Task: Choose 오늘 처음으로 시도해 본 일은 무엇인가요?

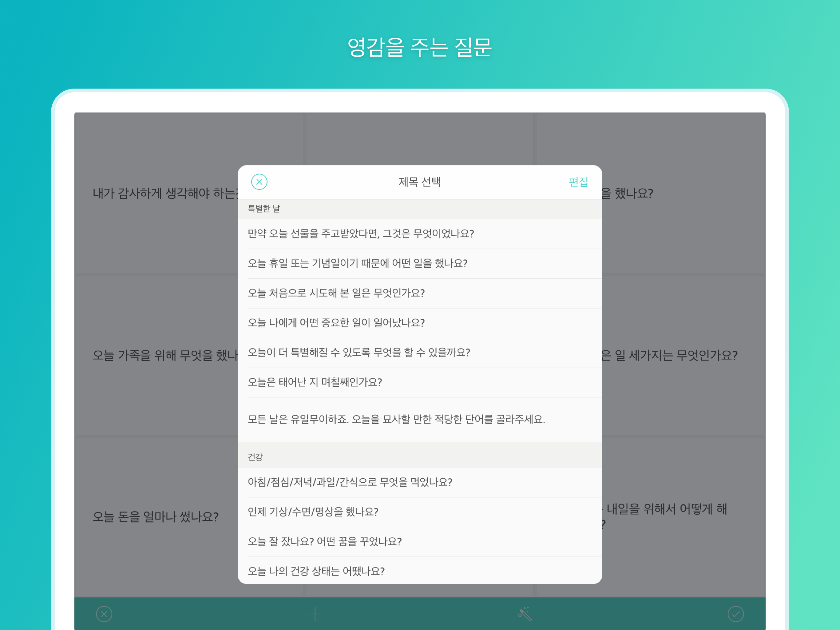Action: 336,293
